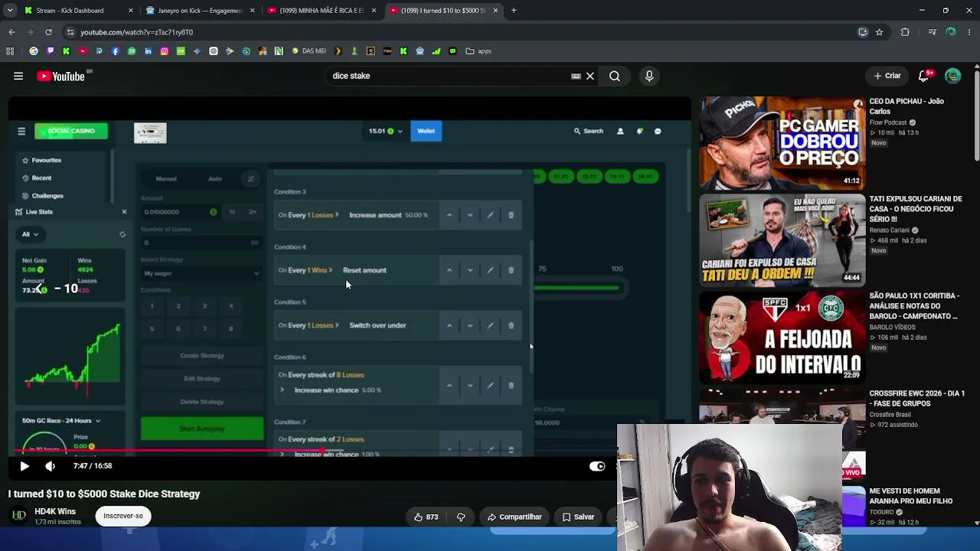The width and height of the screenshot is (980, 551).
Task: Move Condition 3 up
Action: click(x=449, y=215)
